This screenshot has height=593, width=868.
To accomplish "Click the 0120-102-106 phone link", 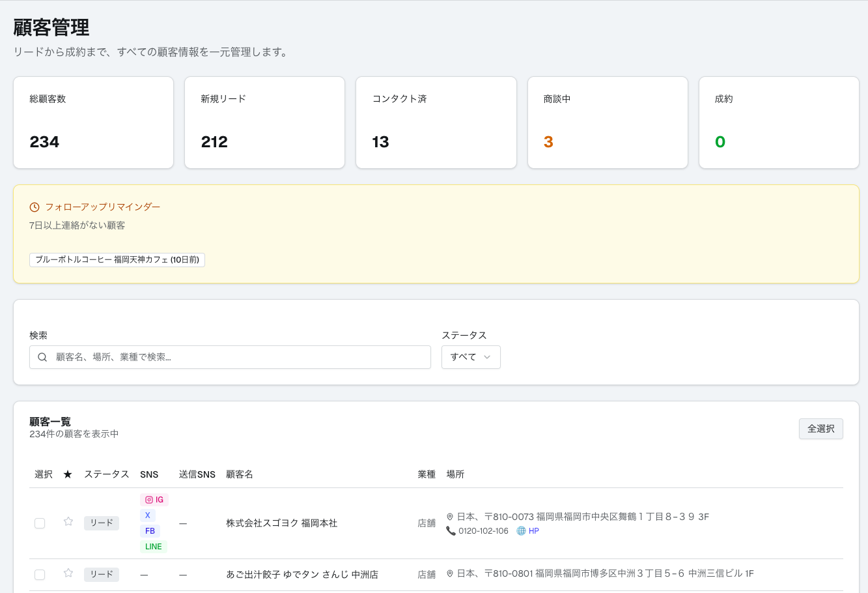I will [483, 530].
